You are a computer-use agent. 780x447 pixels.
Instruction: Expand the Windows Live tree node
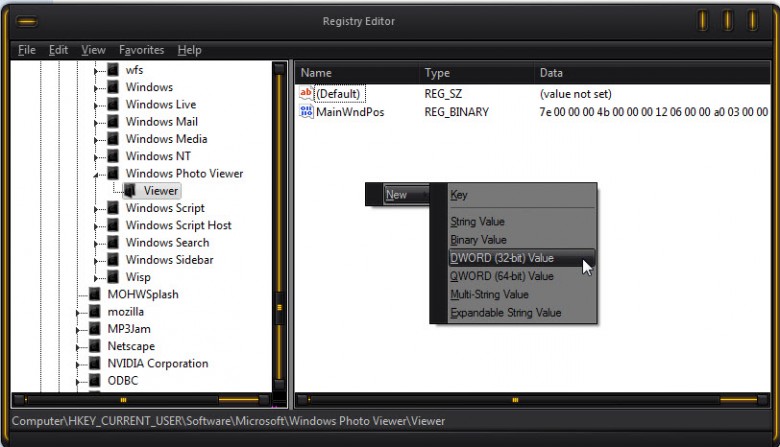pos(96,106)
